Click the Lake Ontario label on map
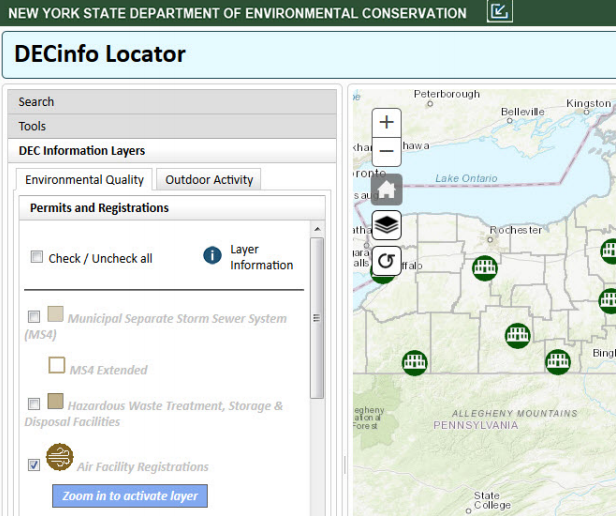 (x=466, y=178)
